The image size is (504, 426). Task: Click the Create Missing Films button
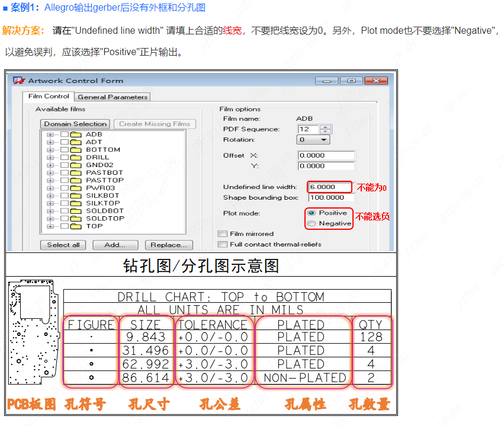(x=155, y=124)
